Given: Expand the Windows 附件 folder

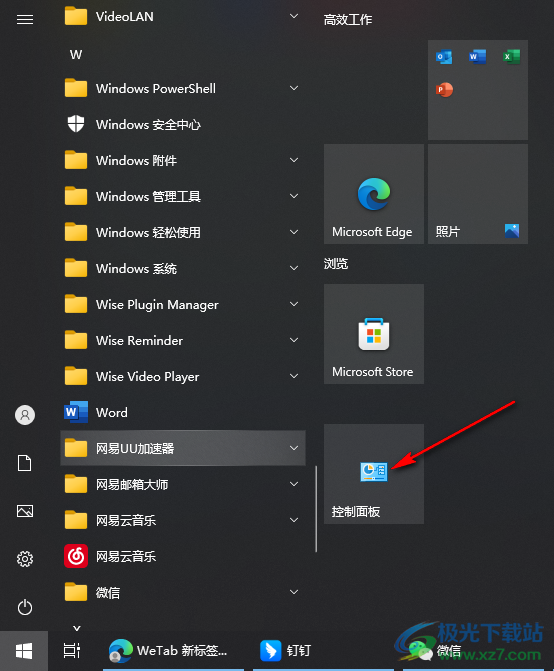Looking at the screenshot, I should (x=183, y=160).
